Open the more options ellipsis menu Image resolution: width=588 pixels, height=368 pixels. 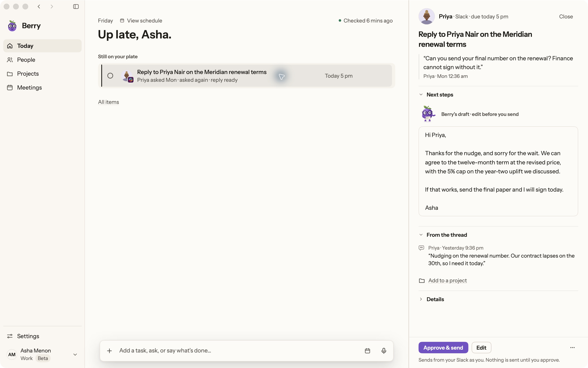tap(572, 348)
